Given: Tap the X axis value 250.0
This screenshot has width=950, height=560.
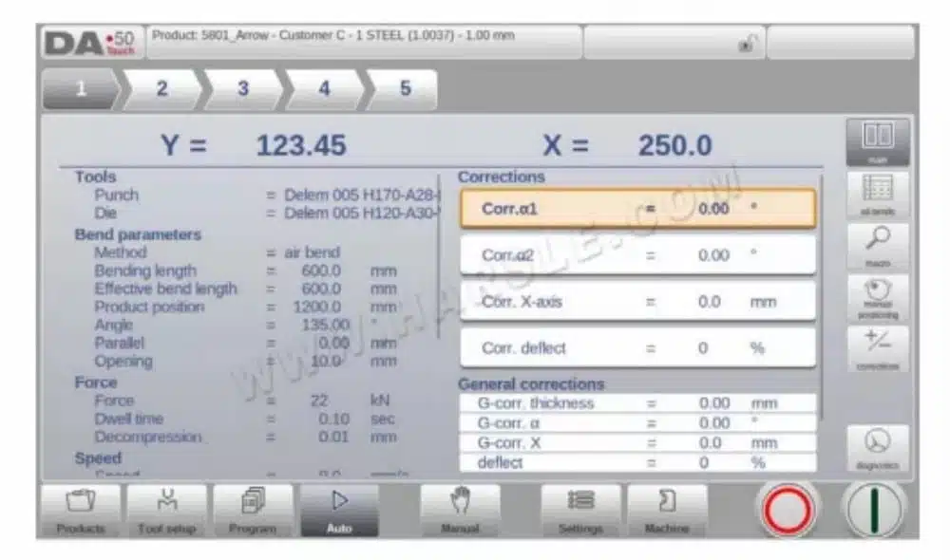Looking at the screenshot, I should click(x=674, y=145).
